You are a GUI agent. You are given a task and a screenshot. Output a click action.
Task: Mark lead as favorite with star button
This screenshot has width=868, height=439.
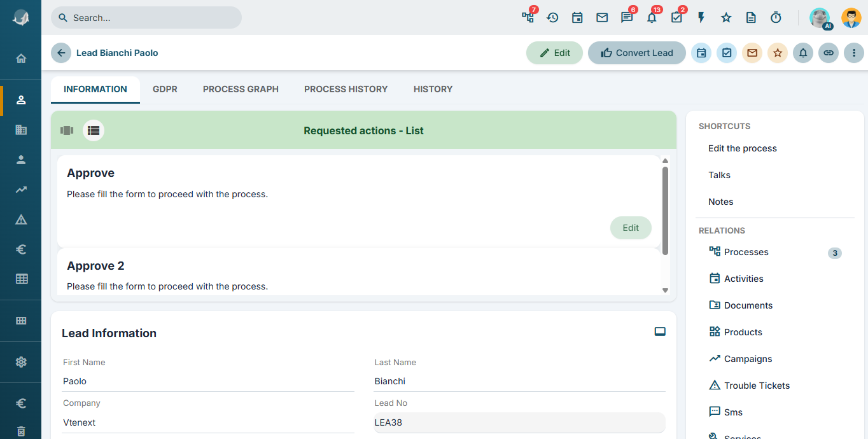click(778, 53)
